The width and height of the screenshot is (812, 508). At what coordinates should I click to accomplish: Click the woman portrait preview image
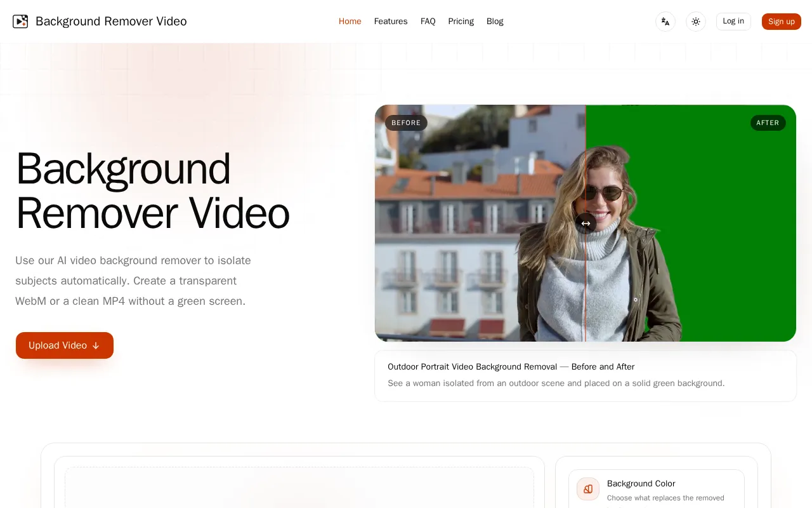(586, 224)
